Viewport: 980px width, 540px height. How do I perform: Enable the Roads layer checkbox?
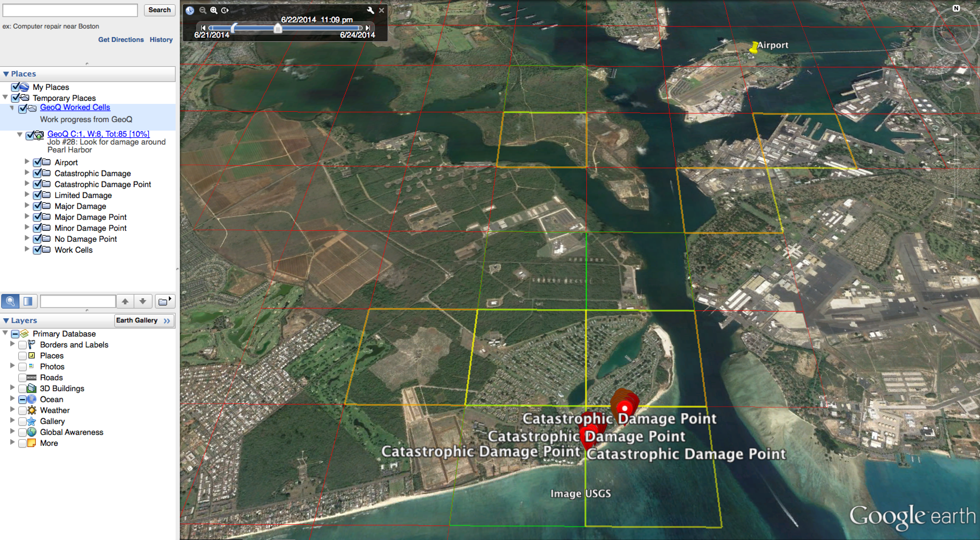[22, 378]
